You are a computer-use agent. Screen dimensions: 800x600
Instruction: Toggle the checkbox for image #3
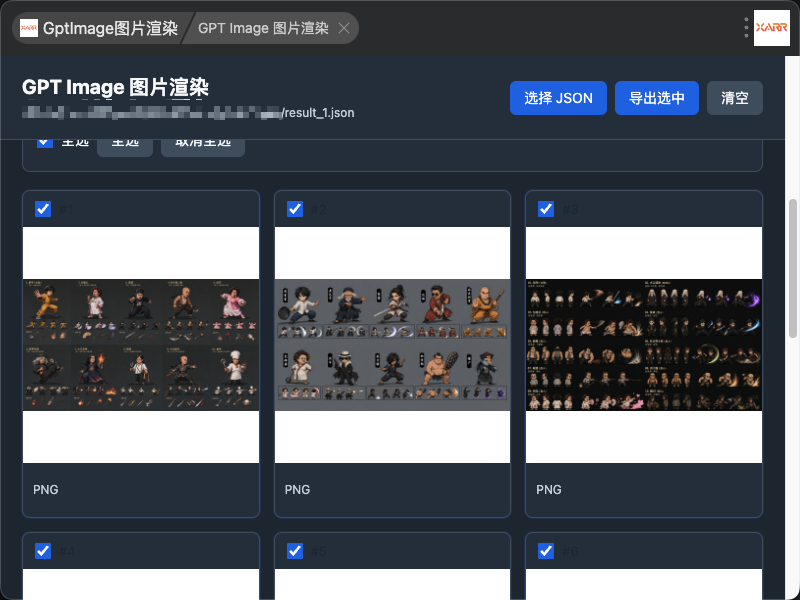click(546, 209)
